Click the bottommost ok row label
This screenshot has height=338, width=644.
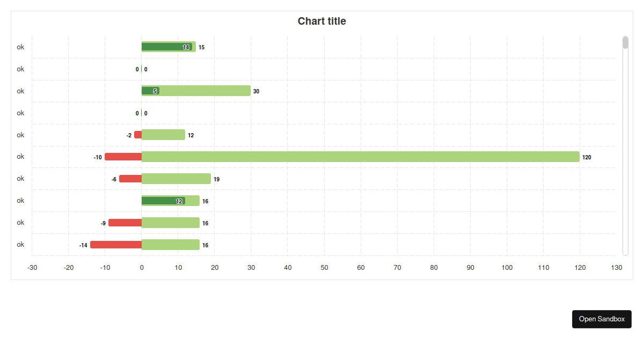click(x=20, y=244)
